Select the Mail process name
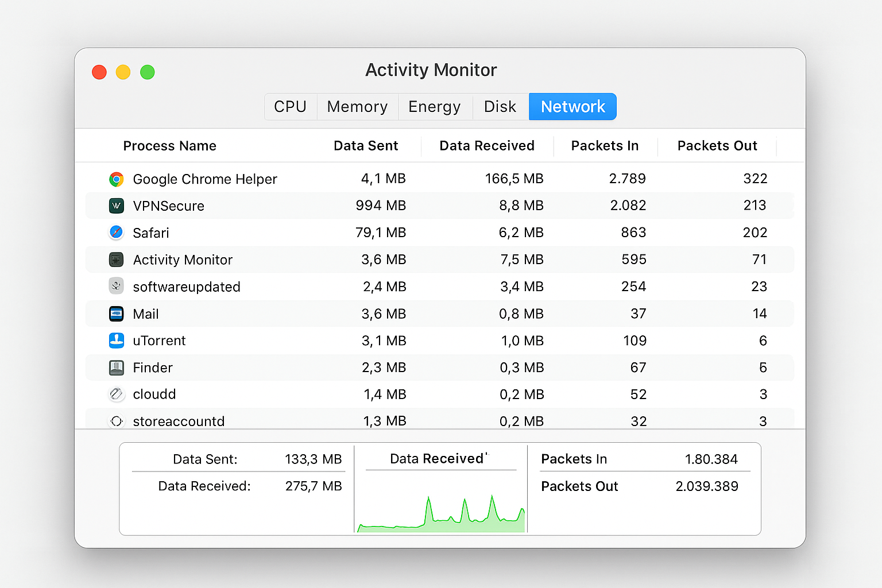 146,314
